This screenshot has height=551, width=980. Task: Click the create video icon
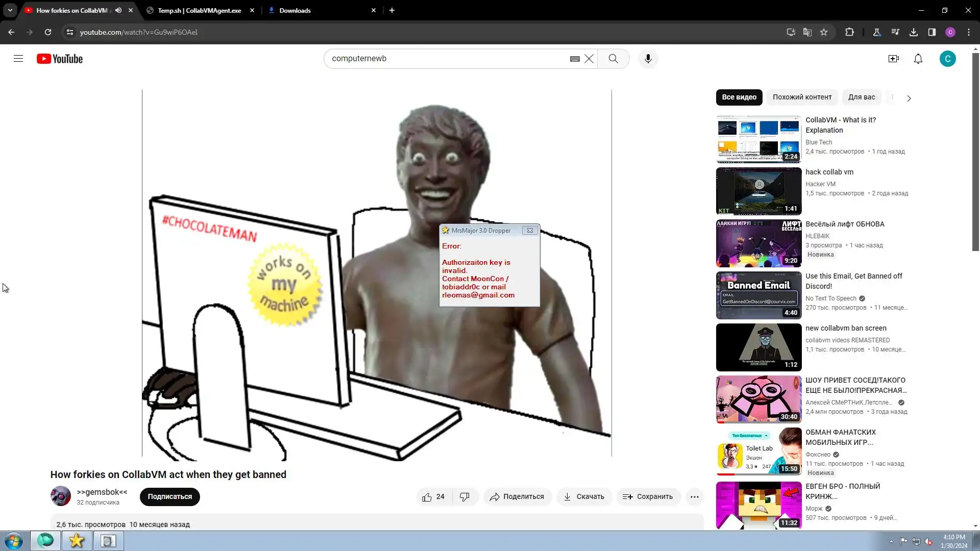click(x=893, y=59)
